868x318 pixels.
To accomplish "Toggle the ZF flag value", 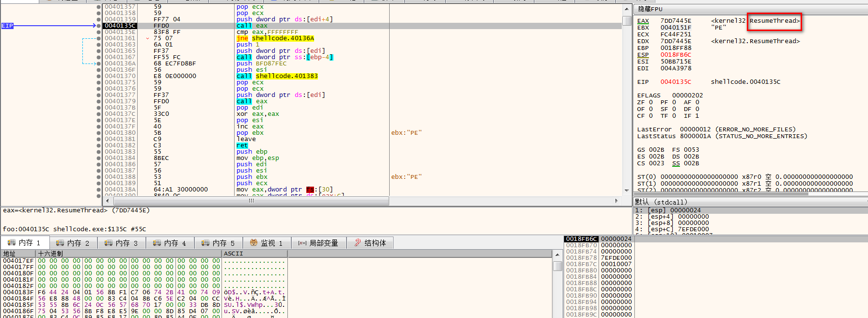I will (651, 102).
